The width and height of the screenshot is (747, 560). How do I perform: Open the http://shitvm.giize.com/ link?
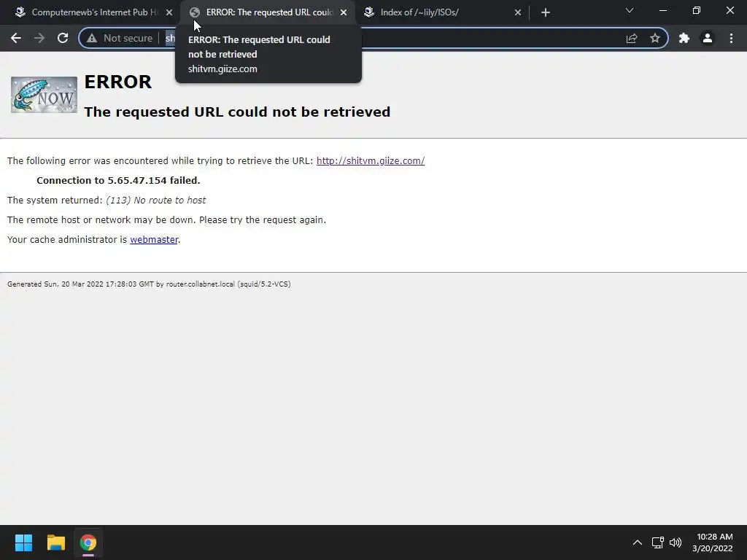370,161
